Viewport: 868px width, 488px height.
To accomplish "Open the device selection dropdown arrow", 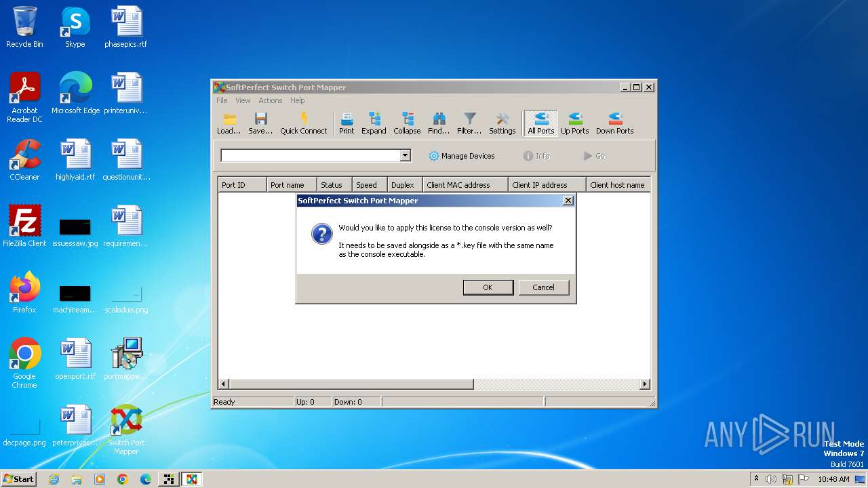I will [405, 156].
